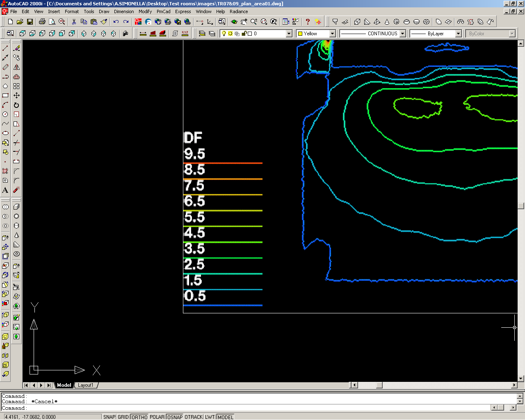Toggle ORTHO mode in status bar

pos(139,417)
